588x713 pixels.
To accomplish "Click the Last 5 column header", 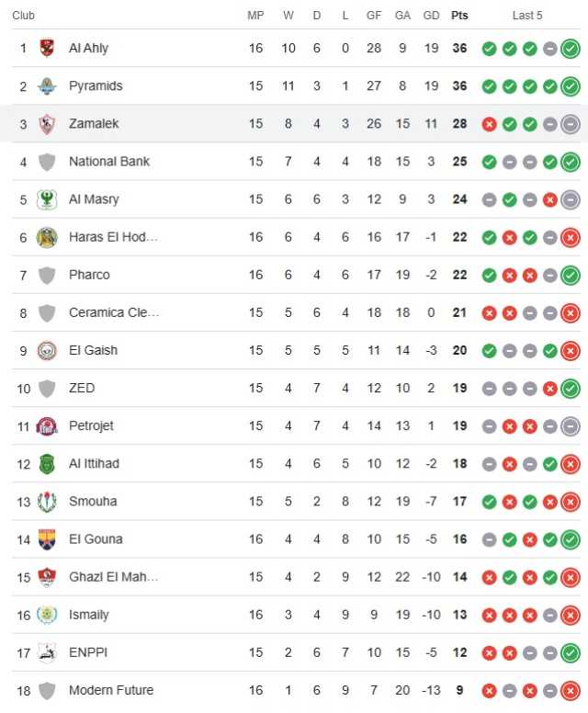I will click(527, 16).
